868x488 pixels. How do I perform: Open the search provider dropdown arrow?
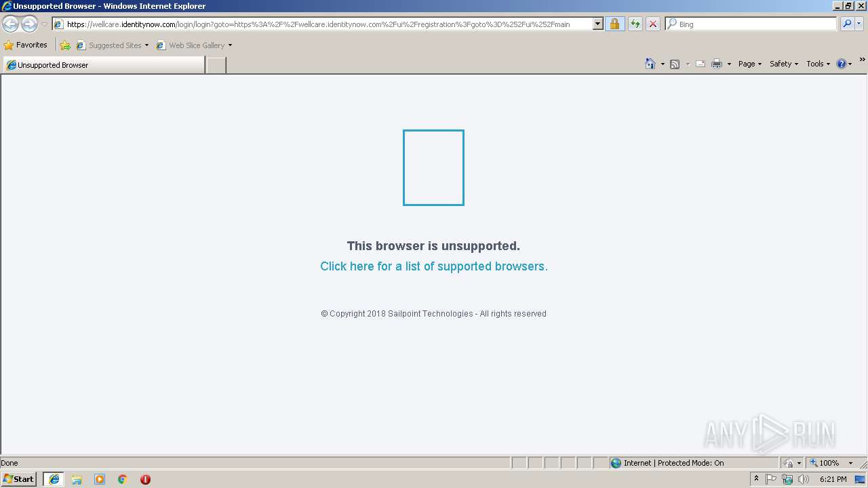tap(859, 24)
